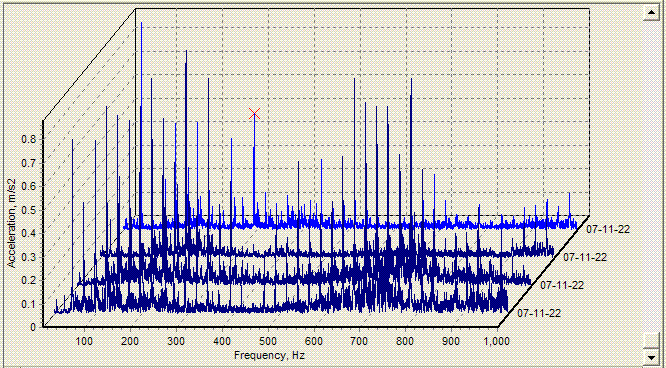Screen dimensions: 666x368
Task: Click the scrollbar down arrow button
Action: (x=651, y=356)
